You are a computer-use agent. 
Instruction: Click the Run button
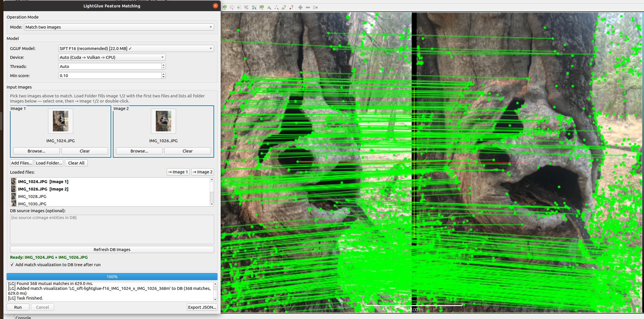(18, 307)
